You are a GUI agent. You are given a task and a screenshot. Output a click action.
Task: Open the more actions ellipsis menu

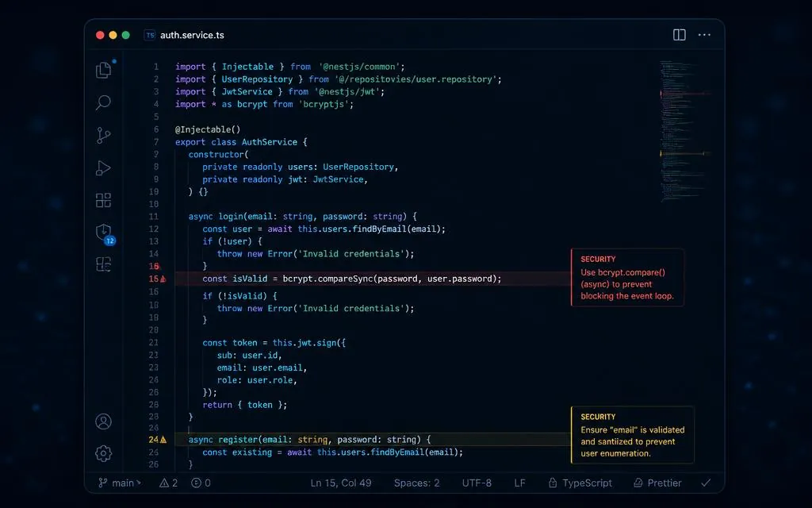pyautogui.click(x=704, y=35)
